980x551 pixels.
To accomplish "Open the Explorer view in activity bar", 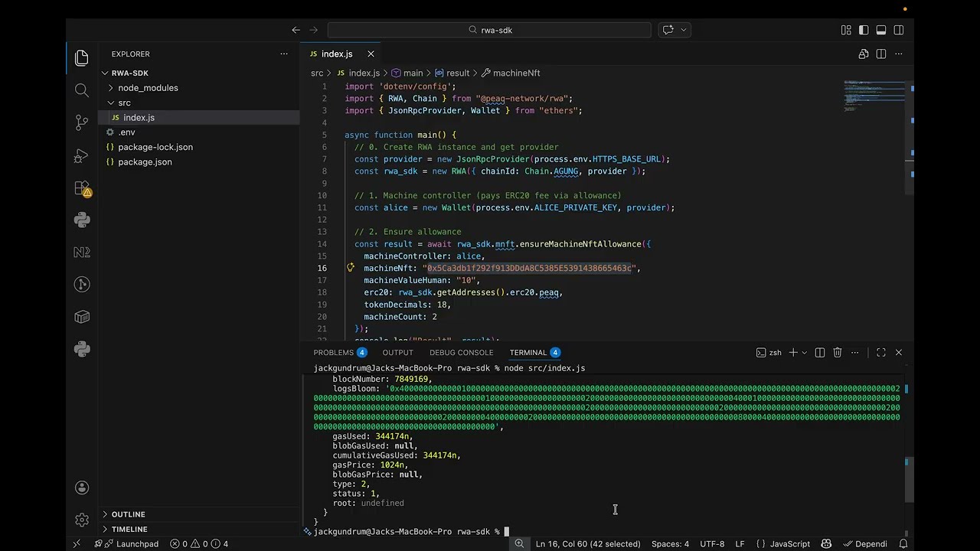I will 82,58.
